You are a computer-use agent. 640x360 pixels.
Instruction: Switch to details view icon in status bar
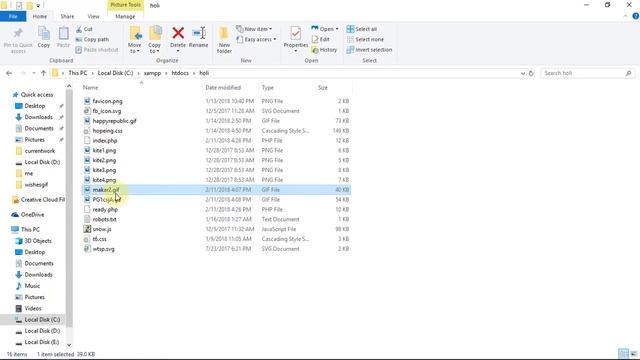[623, 354]
